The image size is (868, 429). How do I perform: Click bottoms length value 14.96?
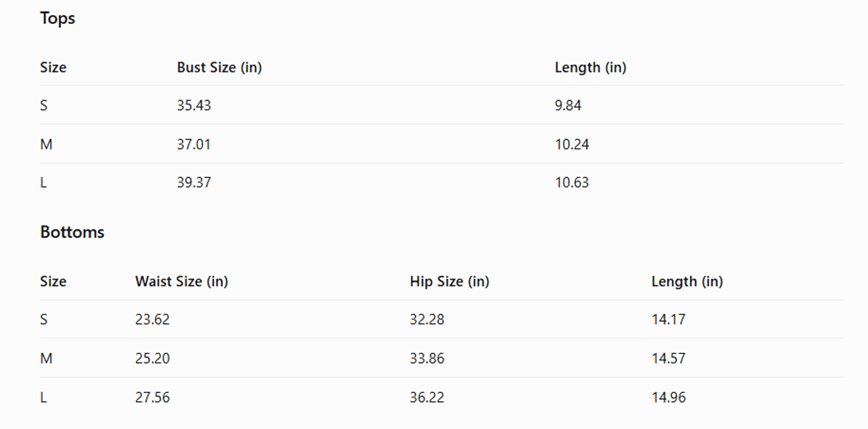(669, 398)
